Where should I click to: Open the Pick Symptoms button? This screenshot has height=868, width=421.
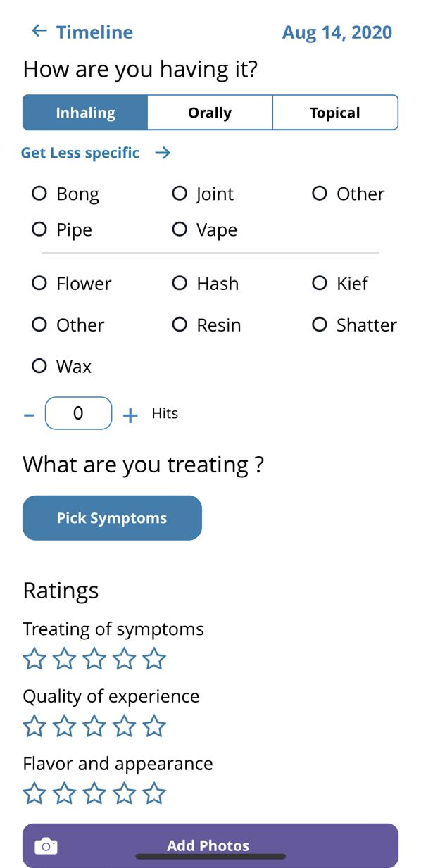(x=112, y=518)
